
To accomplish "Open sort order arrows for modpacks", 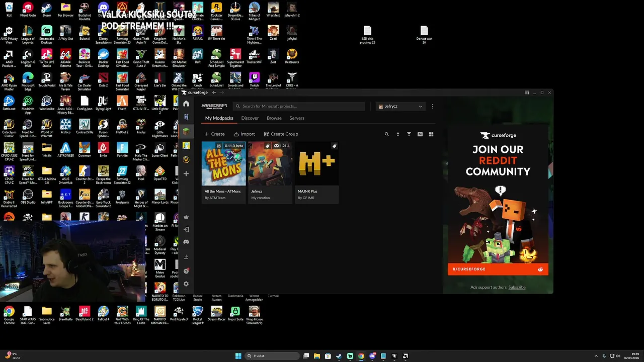I will (x=397, y=134).
